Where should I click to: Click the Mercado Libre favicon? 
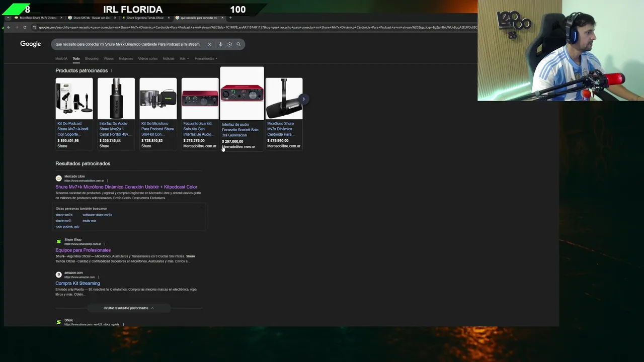[x=58, y=178]
